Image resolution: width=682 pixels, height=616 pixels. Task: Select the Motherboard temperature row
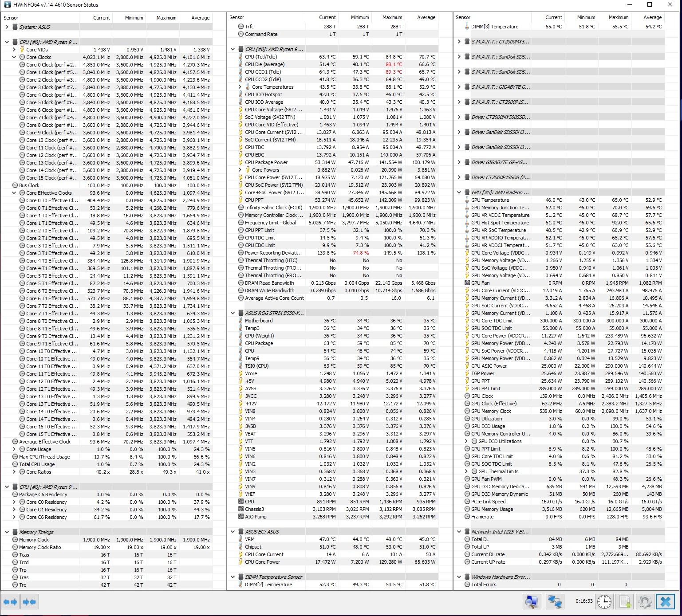click(333, 321)
